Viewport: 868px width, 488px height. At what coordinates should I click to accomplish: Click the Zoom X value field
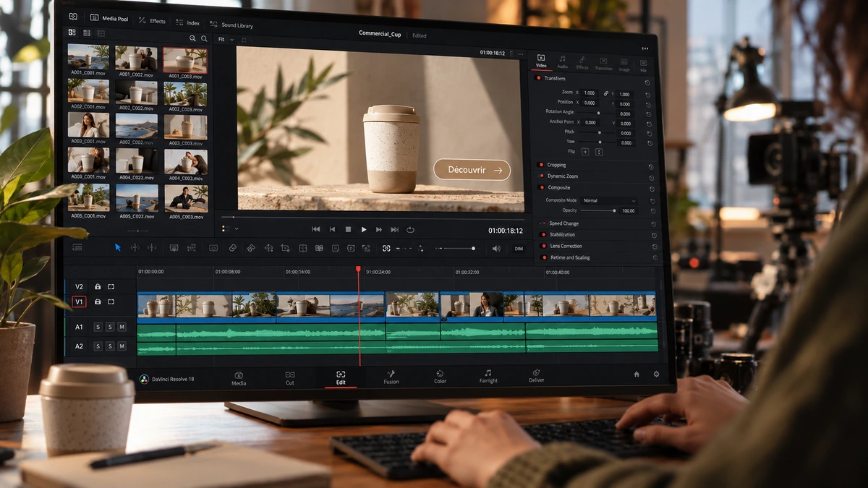click(x=590, y=93)
